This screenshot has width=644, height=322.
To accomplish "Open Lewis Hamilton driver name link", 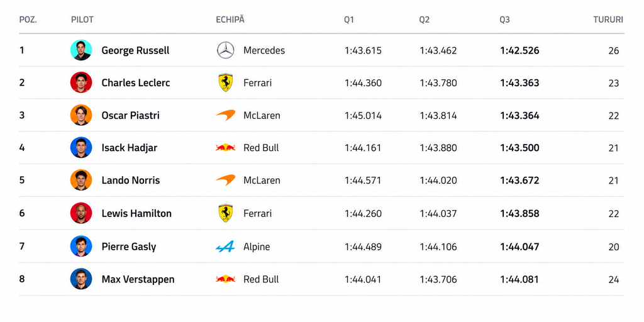I will (x=136, y=213).
